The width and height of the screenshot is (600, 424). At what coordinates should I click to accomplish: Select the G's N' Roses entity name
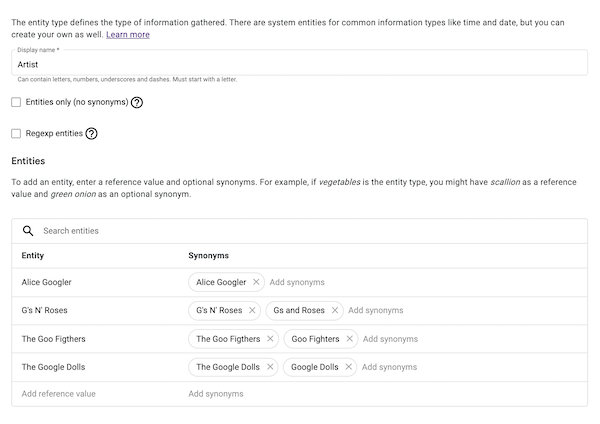[x=45, y=311]
